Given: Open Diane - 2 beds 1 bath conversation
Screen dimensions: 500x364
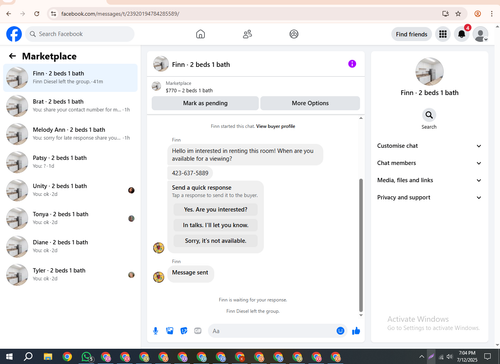Looking at the screenshot, I should coord(70,246).
